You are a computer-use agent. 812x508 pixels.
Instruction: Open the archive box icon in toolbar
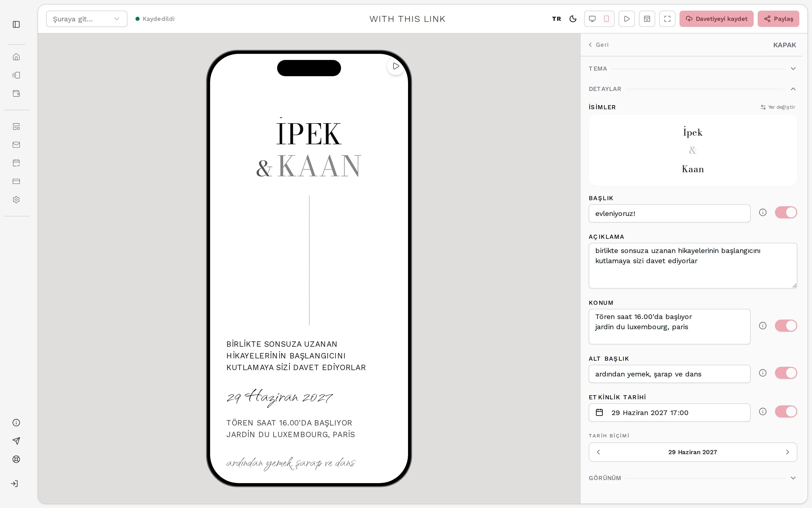[x=647, y=19]
